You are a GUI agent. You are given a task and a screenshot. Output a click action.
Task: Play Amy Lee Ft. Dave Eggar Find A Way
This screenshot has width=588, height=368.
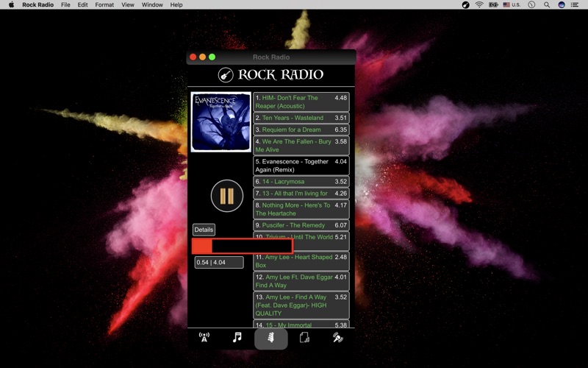301,281
